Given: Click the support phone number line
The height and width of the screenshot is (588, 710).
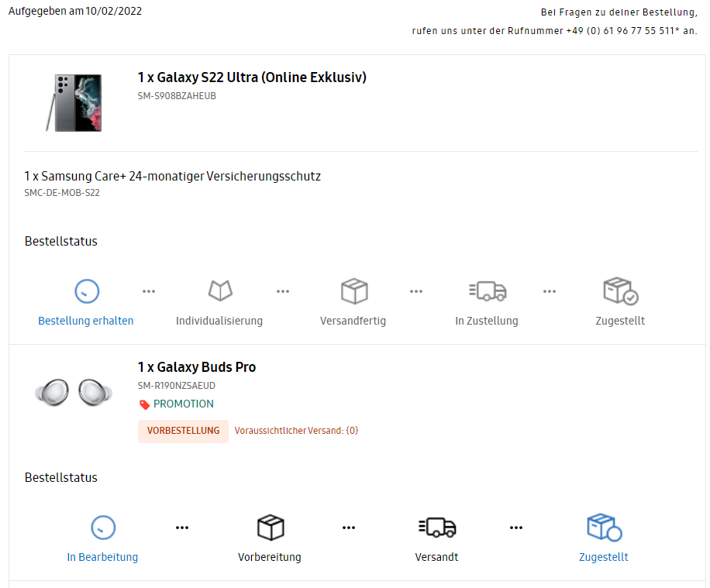Looking at the screenshot, I should 554,31.
